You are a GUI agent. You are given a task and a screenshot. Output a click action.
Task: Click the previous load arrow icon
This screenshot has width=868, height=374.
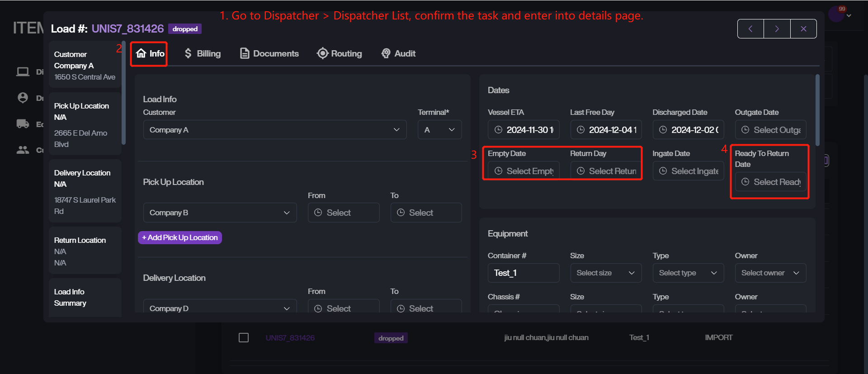click(x=750, y=29)
